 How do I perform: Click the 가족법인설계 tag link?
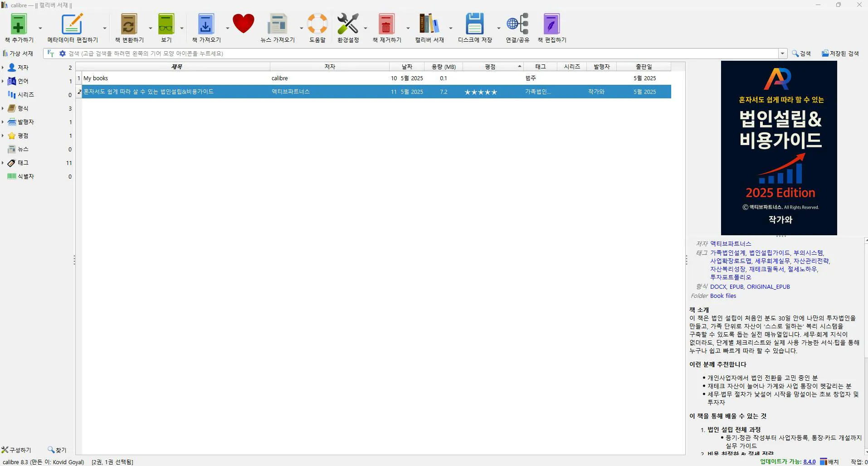click(x=727, y=253)
